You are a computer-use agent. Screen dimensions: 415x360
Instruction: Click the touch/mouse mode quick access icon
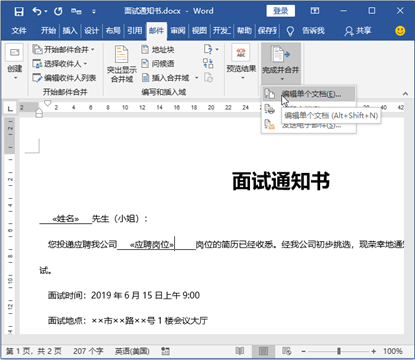pyautogui.click(x=76, y=11)
